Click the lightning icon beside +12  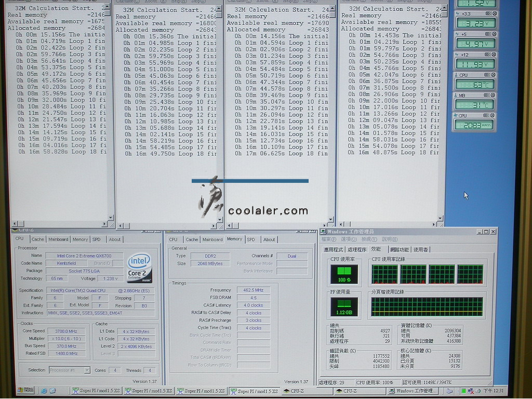pos(457,55)
